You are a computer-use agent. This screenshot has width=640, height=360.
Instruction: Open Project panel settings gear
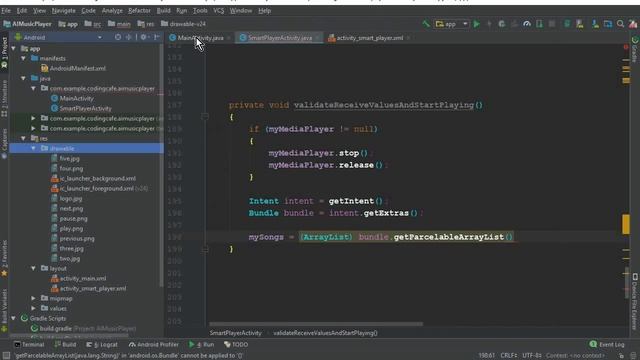[144, 37]
